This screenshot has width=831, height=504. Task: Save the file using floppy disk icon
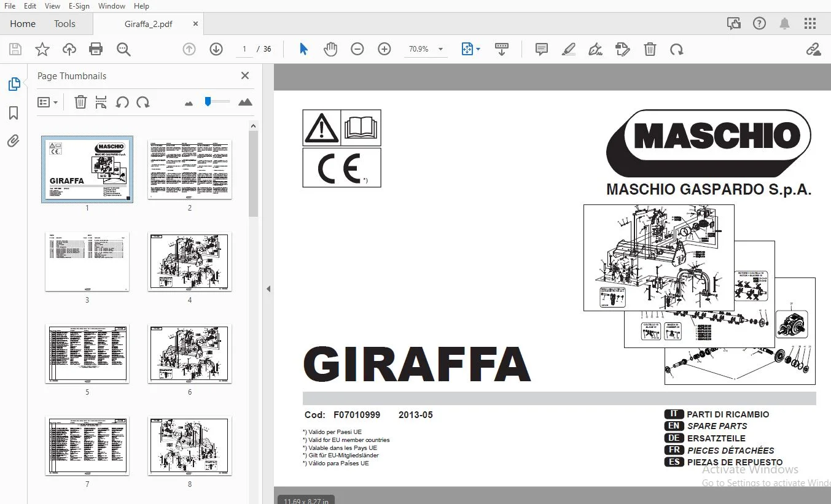tap(15, 49)
